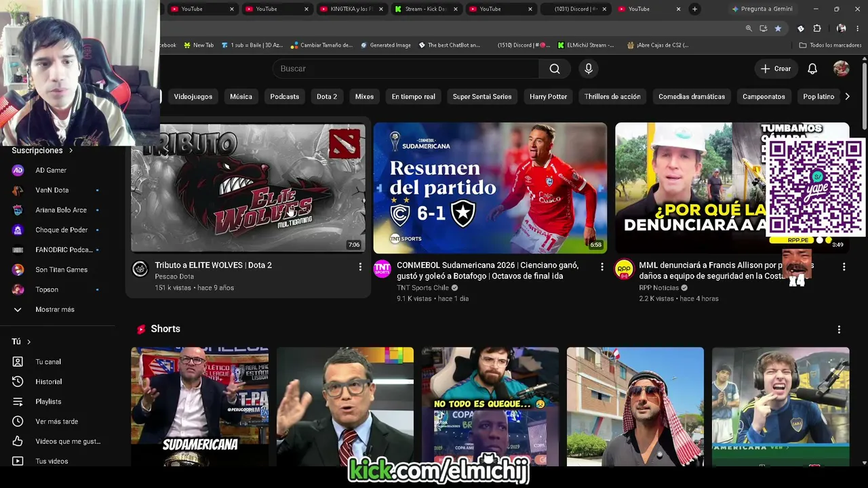Image resolution: width=868 pixels, height=488 pixels.
Task: Filter by Campeonatos chip
Action: tap(764, 96)
